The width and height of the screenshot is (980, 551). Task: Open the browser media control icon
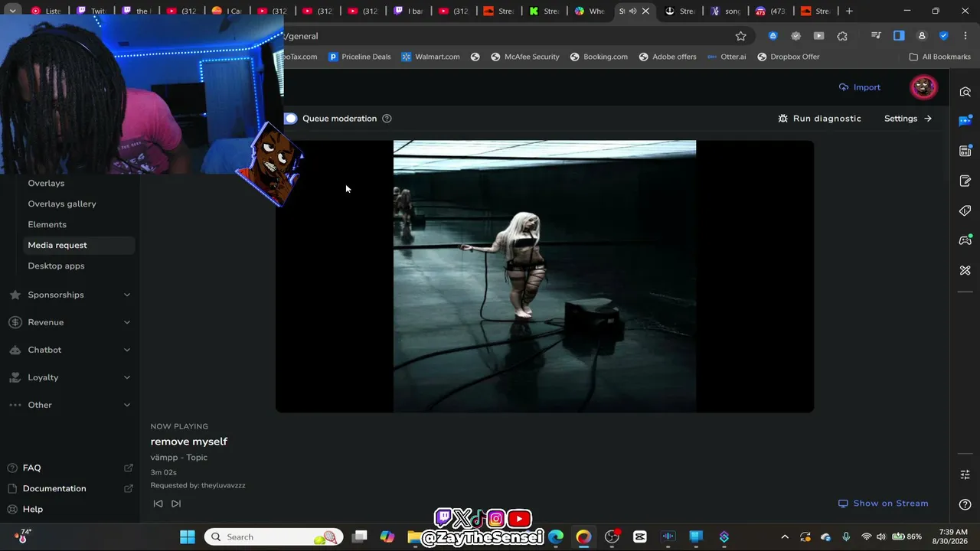(876, 36)
